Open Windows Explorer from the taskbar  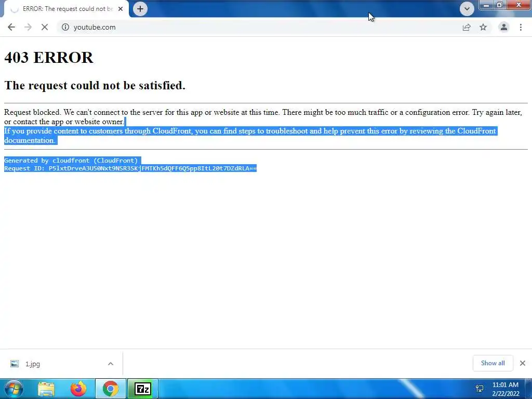pyautogui.click(x=46, y=389)
